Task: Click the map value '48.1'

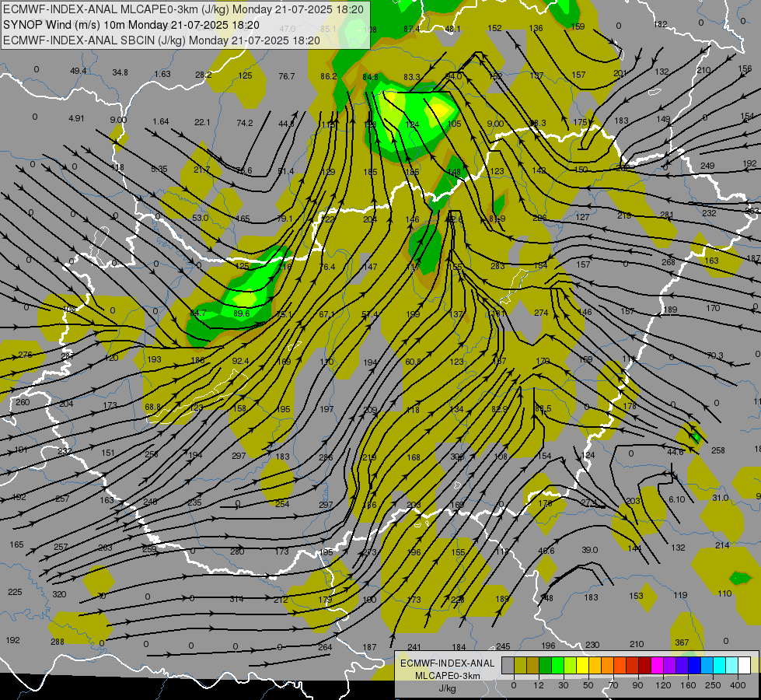Action: pos(452,29)
